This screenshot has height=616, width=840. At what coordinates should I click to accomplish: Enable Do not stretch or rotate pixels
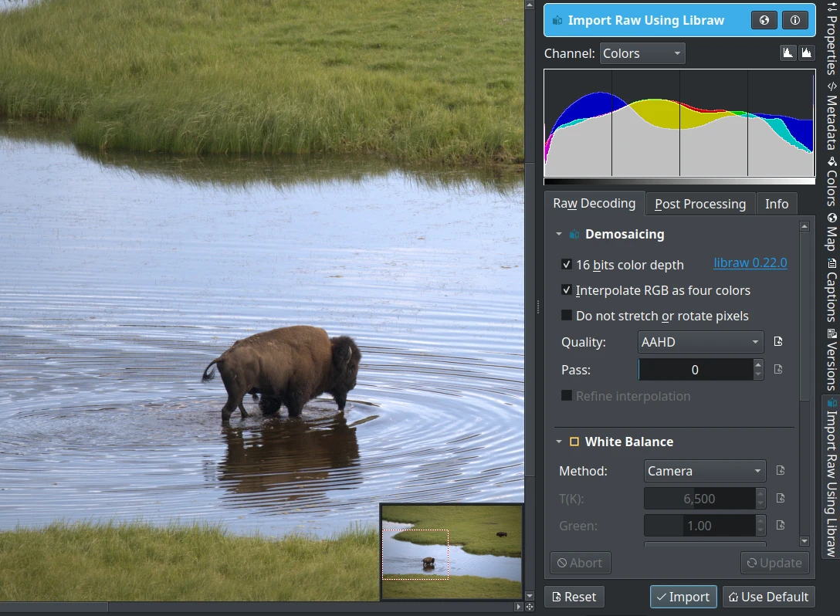(x=567, y=316)
